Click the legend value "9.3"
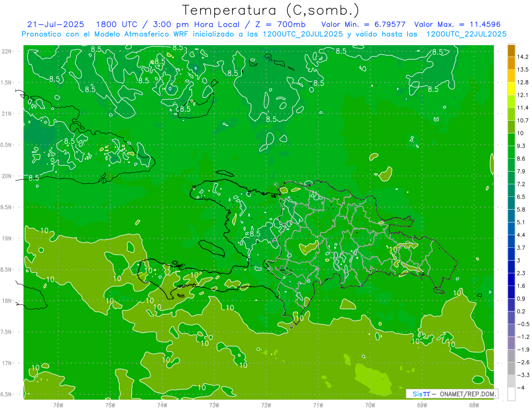532x411 pixels. point(521,146)
